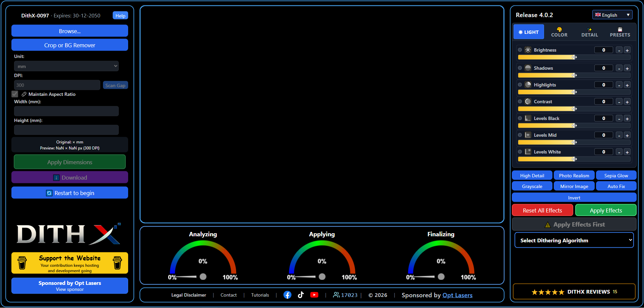Open the PRESETS tab
Image resolution: width=644 pixels, height=308 pixels.
click(x=620, y=32)
